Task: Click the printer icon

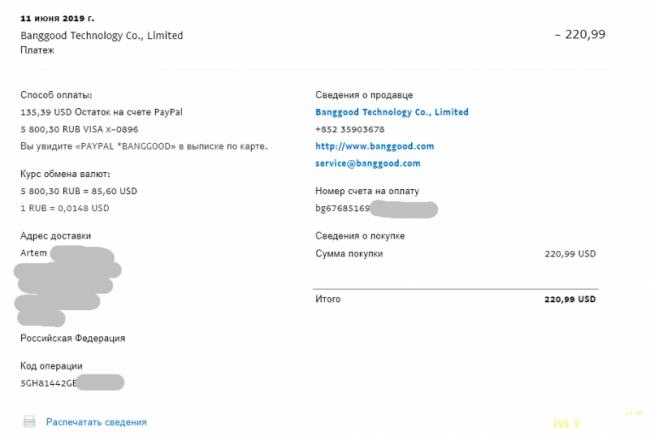Action: [x=29, y=421]
